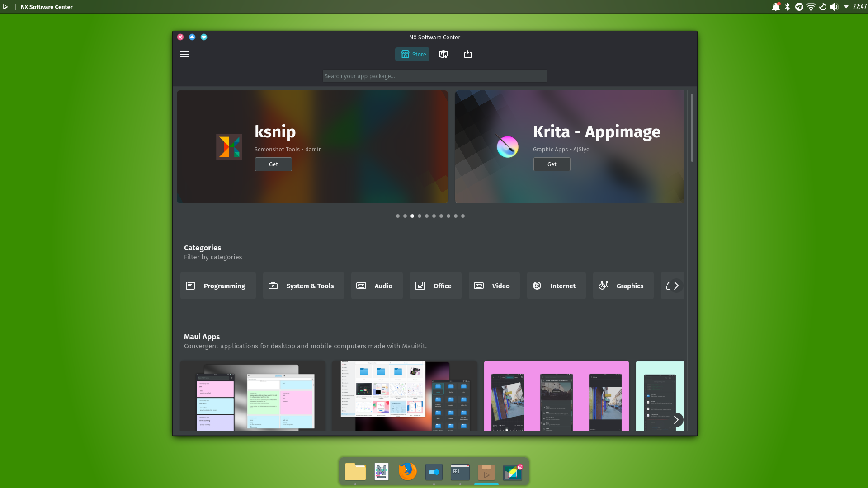Open the installed apps view icon
Image resolution: width=868 pixels, height=488 pixels.
[x=443, y=54]
